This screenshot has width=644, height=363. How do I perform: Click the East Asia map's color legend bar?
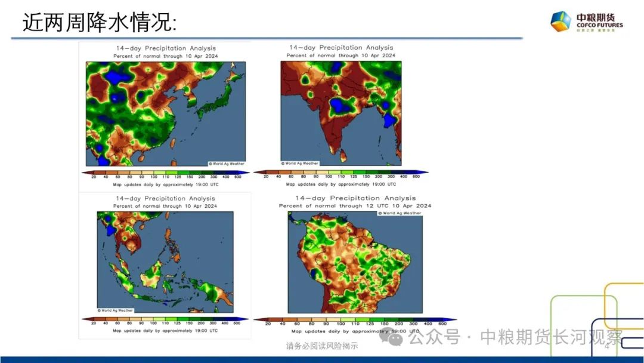click(165, 173)
